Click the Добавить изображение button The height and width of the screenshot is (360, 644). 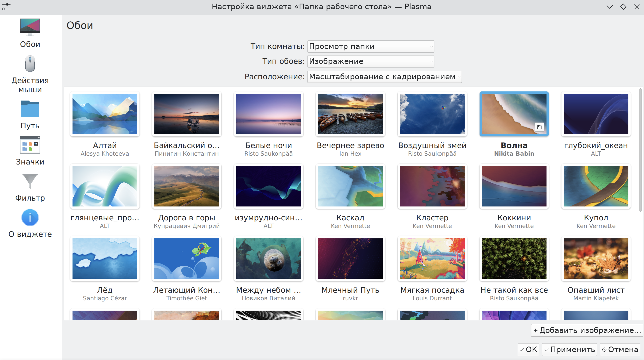(x=587, y=330)
